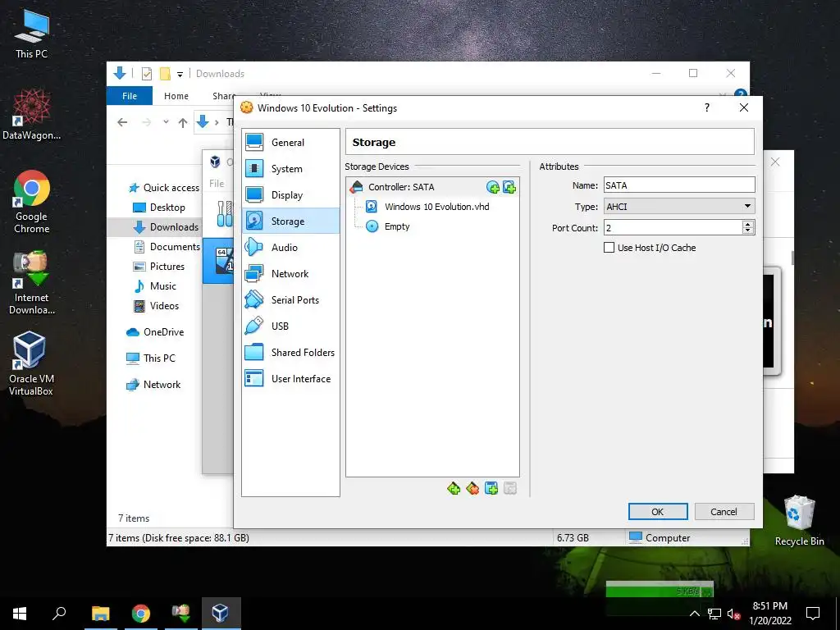Open the Display settings category
The image size is (840, 630).
(291, 195)
